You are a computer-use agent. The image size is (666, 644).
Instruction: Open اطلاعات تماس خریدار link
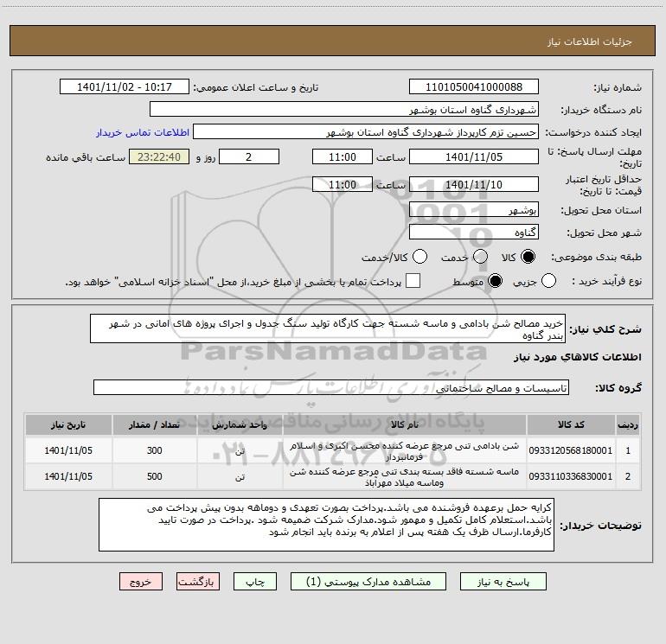[x=143, y=132]
